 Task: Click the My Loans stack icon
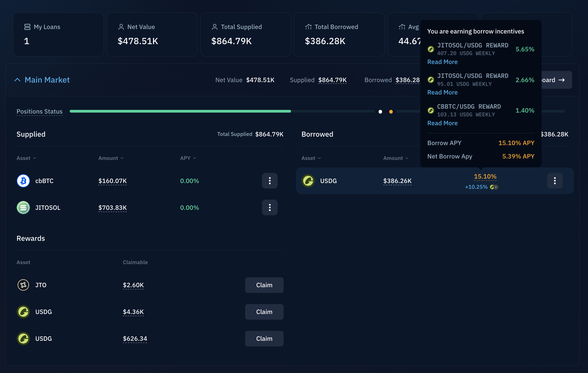tap(27, 27)
